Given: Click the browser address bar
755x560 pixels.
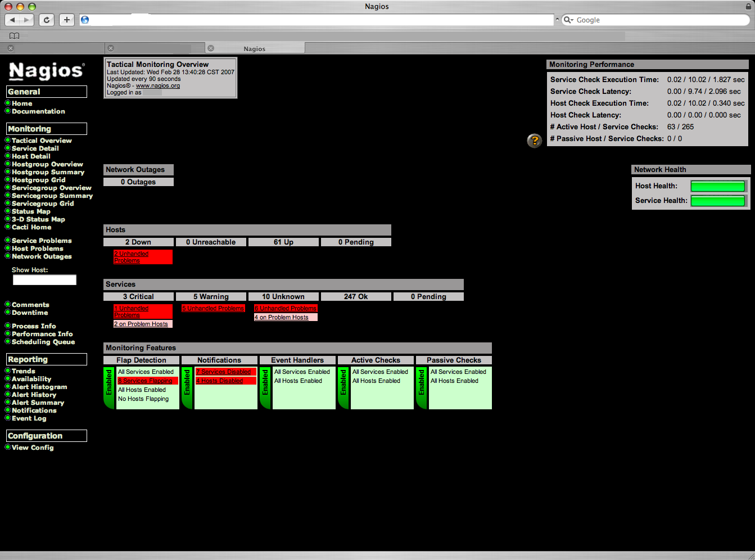Looking at the screenshot, I should pos(317,20).
